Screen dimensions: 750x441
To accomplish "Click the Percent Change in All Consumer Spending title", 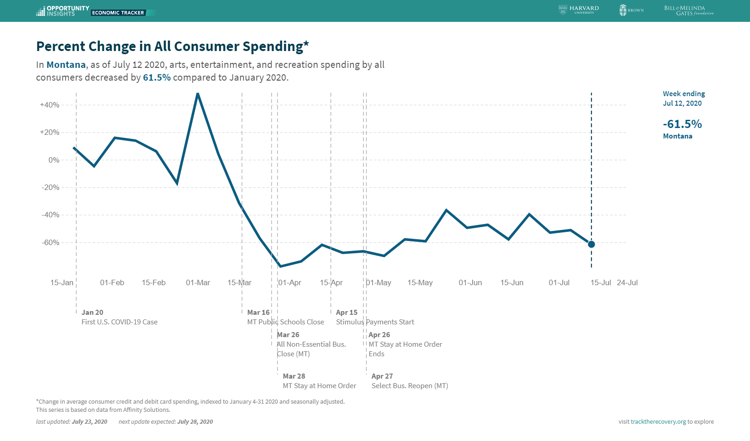I will [x=173, y=46].
